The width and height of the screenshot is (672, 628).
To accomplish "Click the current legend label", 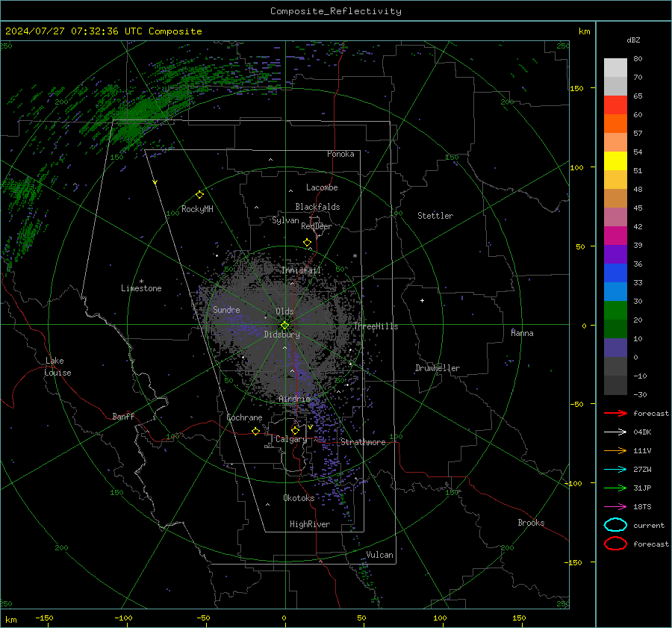I will (649, 526).
